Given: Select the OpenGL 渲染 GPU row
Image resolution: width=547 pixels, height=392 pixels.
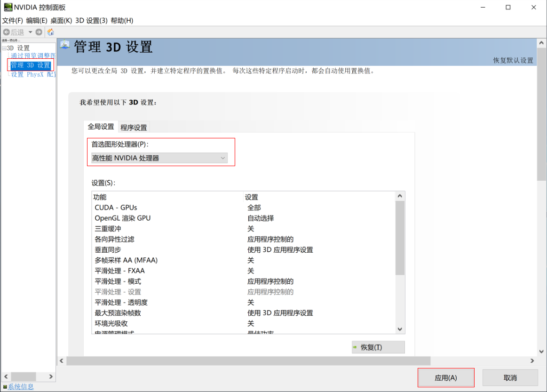Looking at the screenshot, I should click(x=244, y=218).
